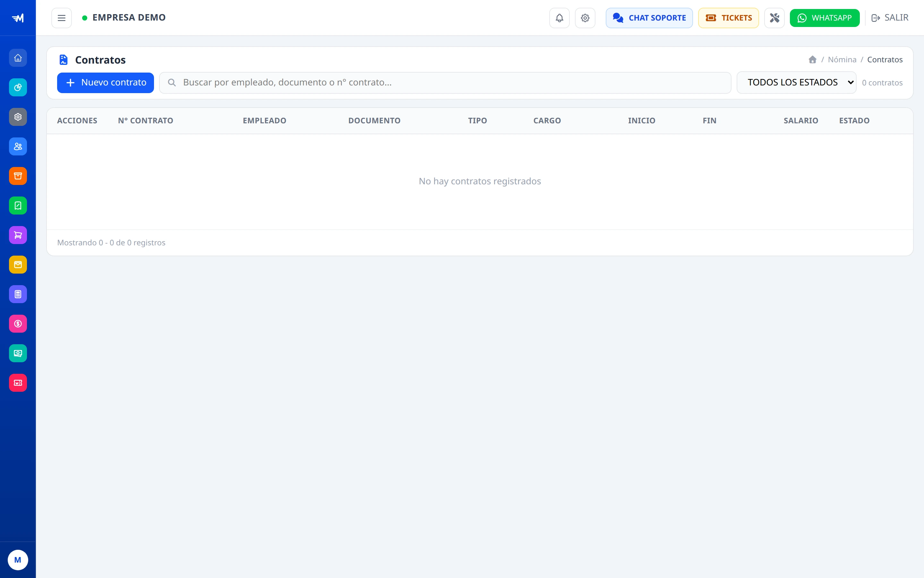The width and height of the screenshot is (924, 578).
Task: Open the green receipt sidebar icon
Action: [x=18, y=206]
